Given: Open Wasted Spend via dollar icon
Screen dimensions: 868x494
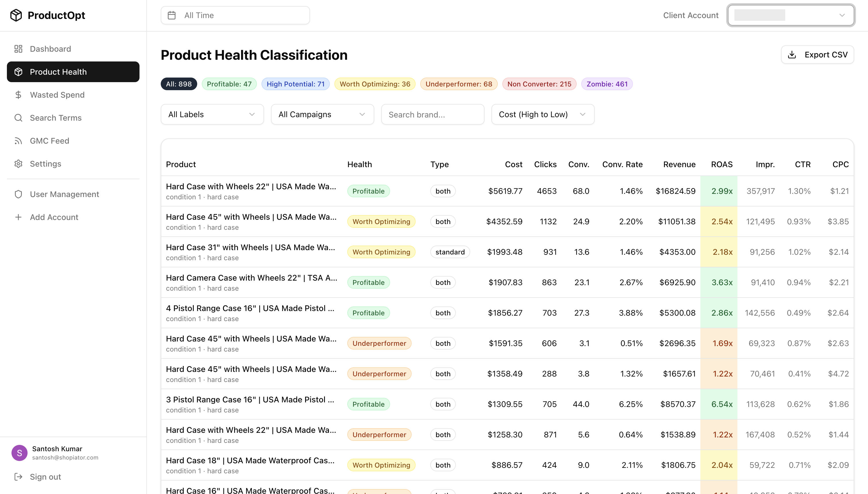Looking at the screenshot, I should [19, 95].
